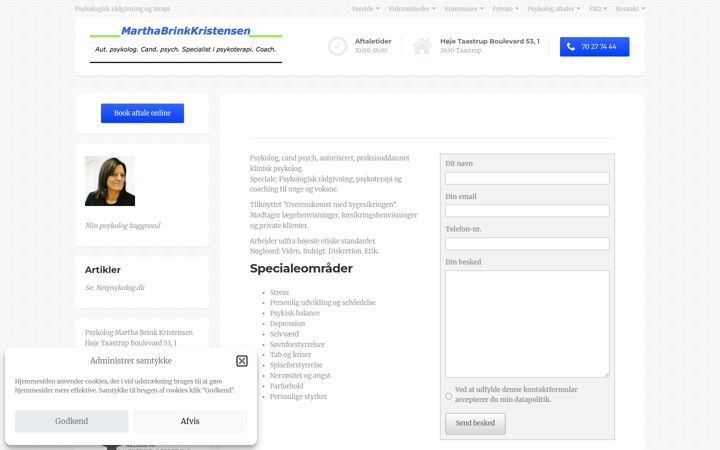Click Søvnforstyrrelser list item
This screenshot has width=720, height=450.
(x=297, y=344)
